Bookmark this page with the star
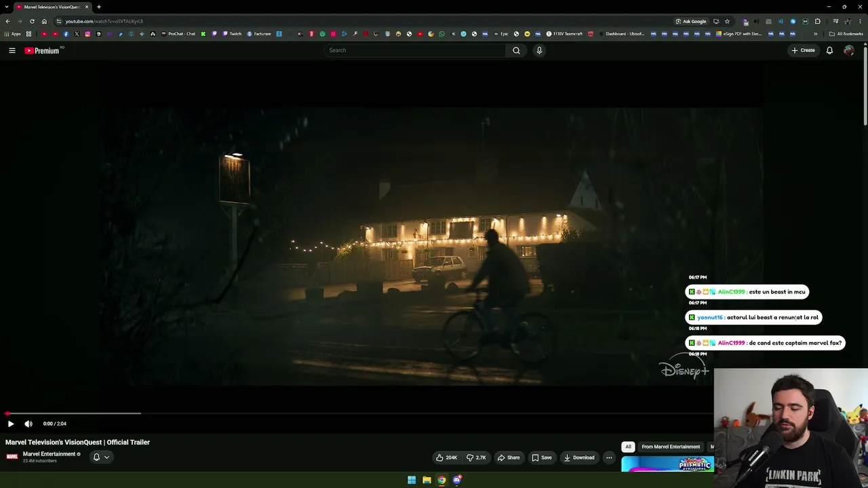The image size is (868, 488). tap(727, 22)
